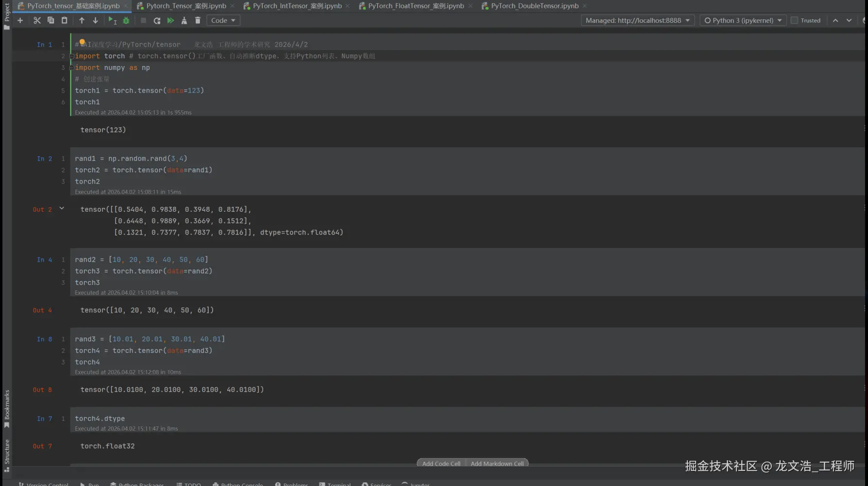
Task: Click the 'In 4' cell label
Action: coord(44,260)
